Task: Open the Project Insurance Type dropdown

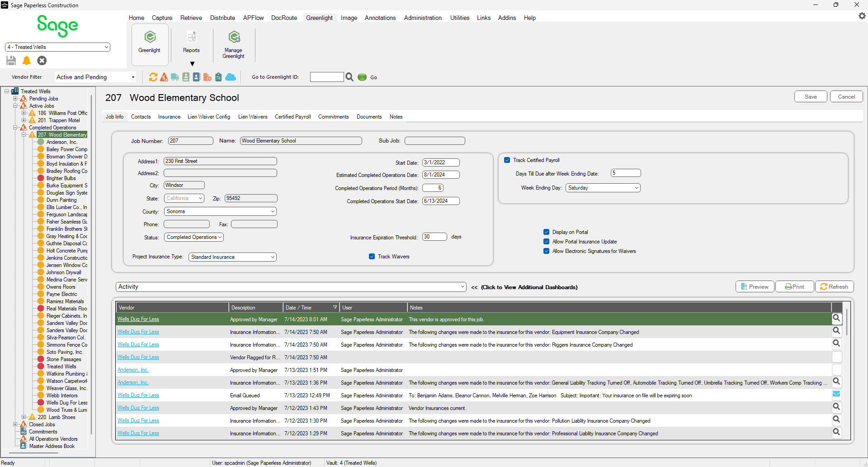Action: coord(232,257)
